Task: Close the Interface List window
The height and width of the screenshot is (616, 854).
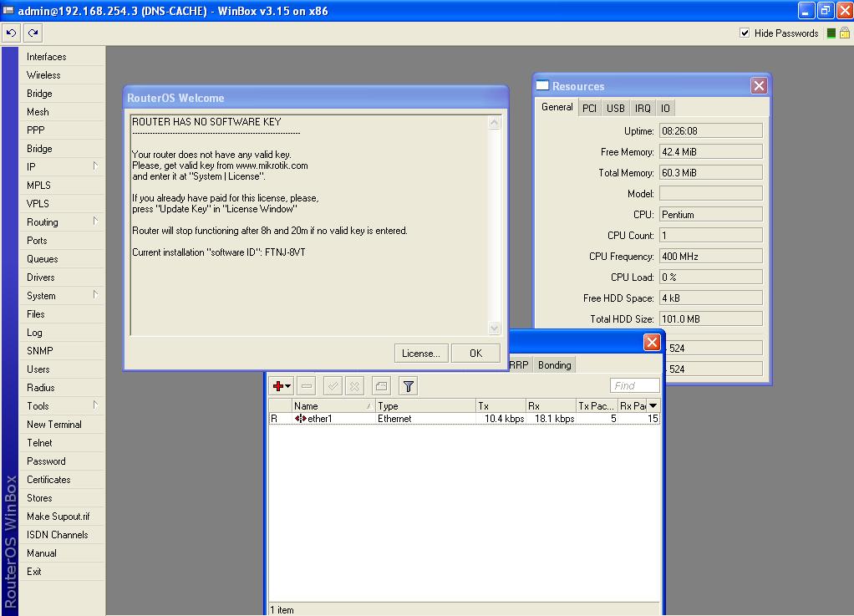Action: [652, 342]
